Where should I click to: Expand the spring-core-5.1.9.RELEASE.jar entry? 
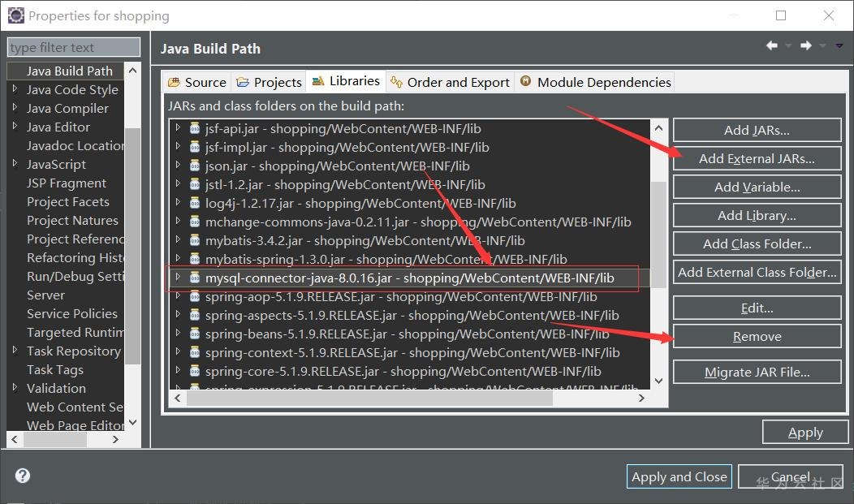[x=178, y=371]
